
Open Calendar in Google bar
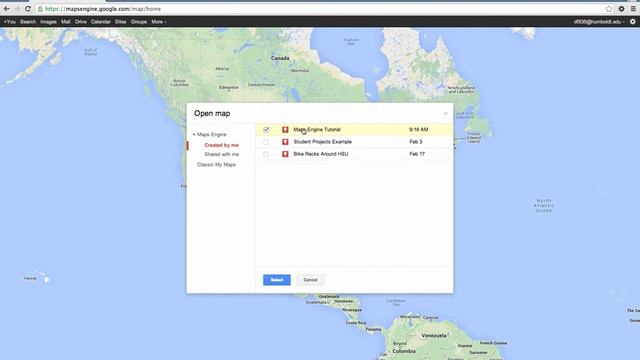(x=100, y=22)
